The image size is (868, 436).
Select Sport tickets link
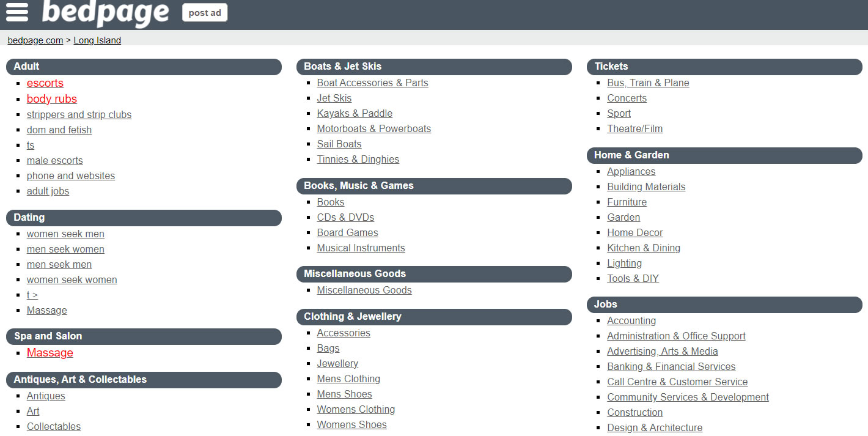coord(619,113)
